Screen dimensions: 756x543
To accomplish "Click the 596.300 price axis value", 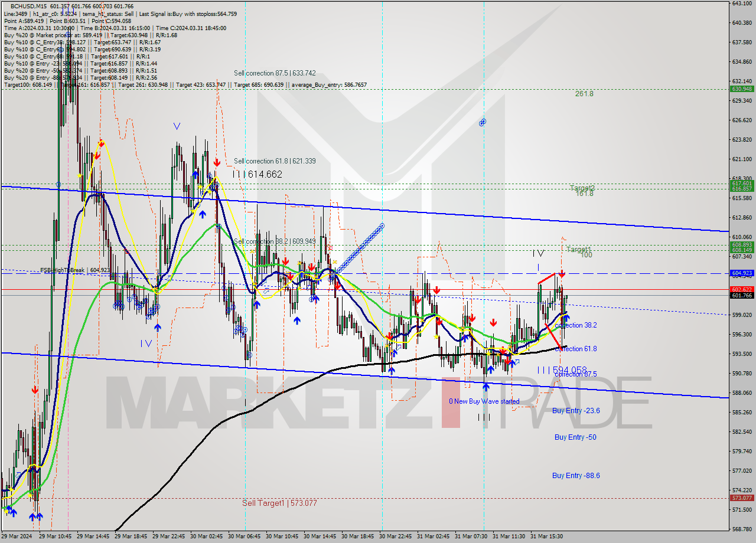I will click(742, 334).
